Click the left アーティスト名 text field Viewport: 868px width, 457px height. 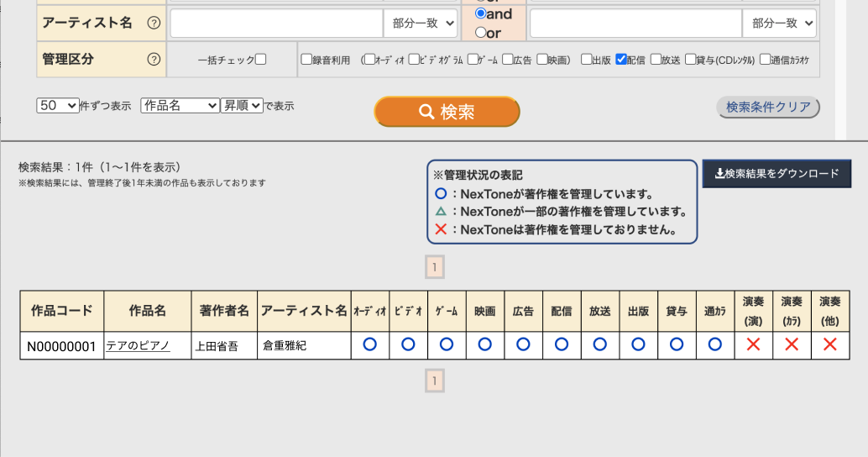(276, 24)
